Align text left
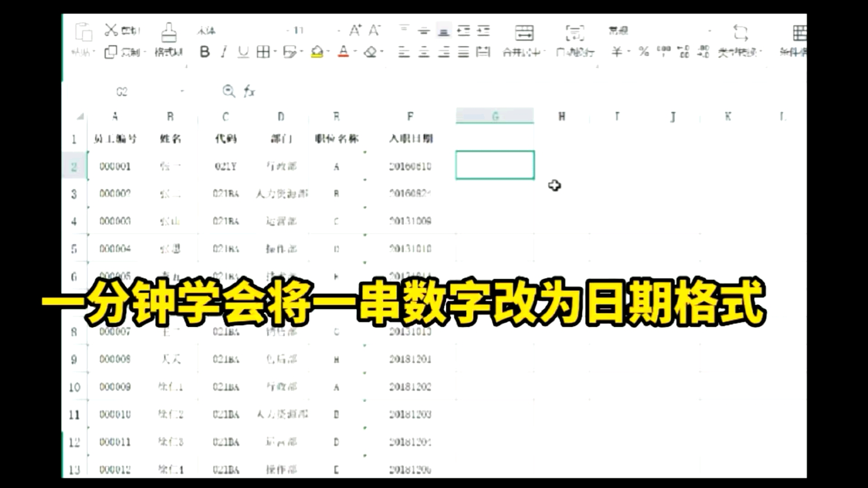Image resolution: width=868 pixels, height=488 pixels. [404, 52]
